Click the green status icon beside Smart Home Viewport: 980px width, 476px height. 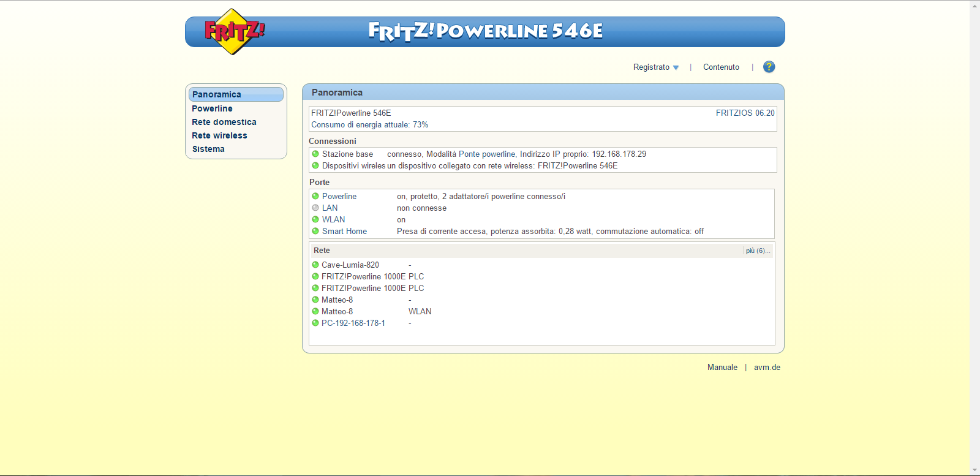coord(315,231)
